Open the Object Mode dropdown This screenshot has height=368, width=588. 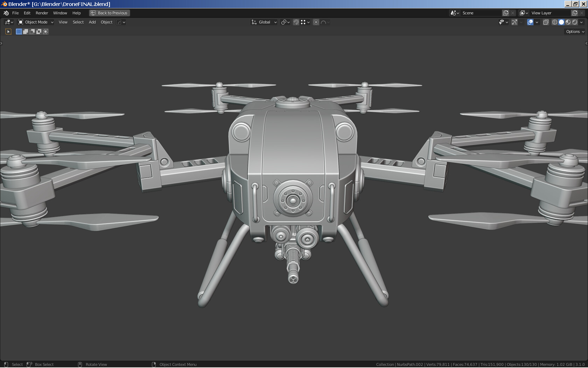click(35, 22)
